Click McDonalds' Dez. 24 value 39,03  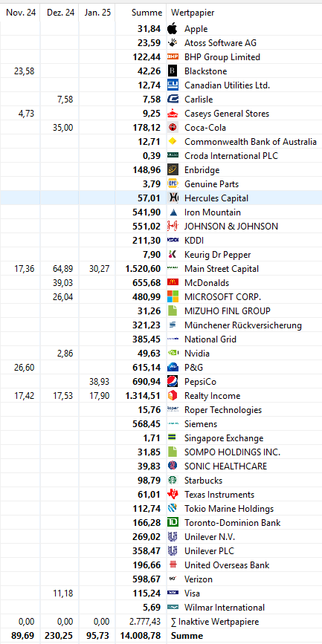click(x=62, y=283)
